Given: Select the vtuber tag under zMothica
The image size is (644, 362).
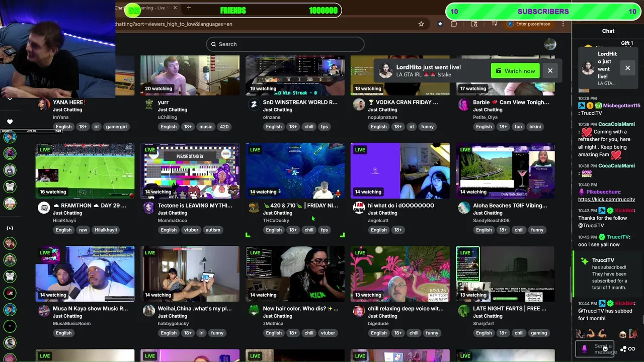Looking at the screenshot, I should [328, 333].
